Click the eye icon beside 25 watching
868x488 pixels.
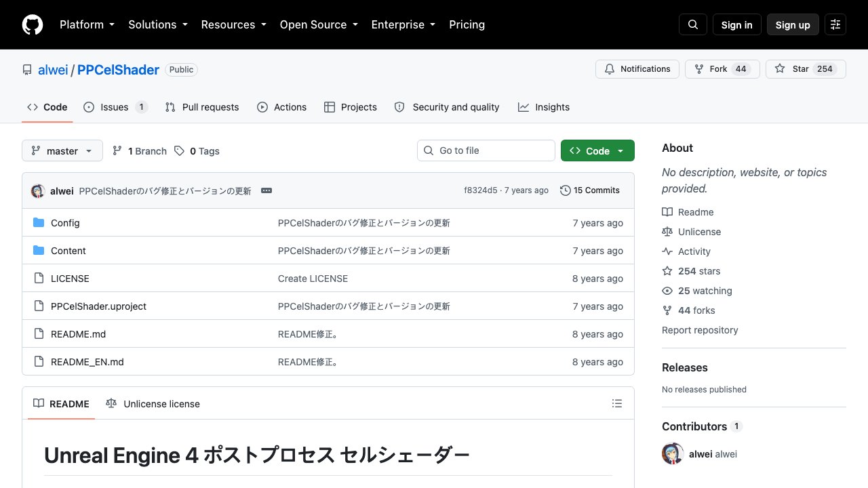pyautogui.click(x=667, y=291)
